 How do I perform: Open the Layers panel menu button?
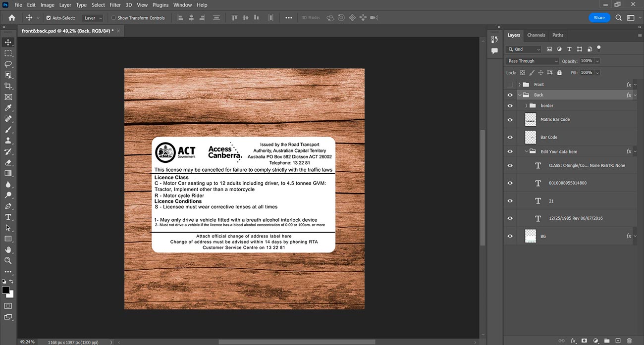click(640, 36)
